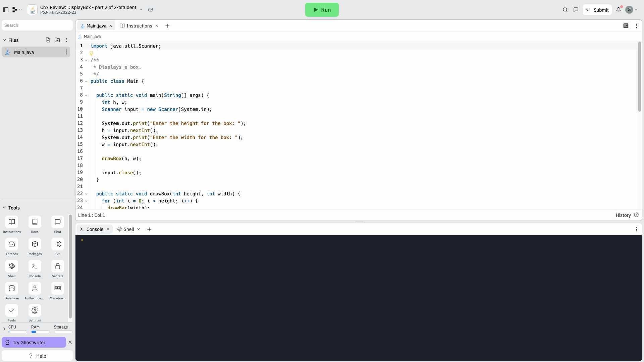Collapse the Files section

click(x=5, y=40)
